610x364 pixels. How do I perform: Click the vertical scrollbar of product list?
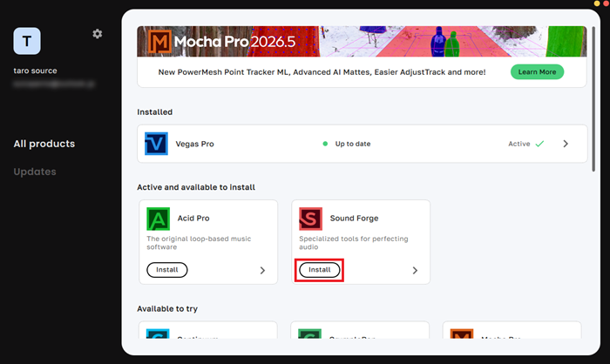click(593, 99)
